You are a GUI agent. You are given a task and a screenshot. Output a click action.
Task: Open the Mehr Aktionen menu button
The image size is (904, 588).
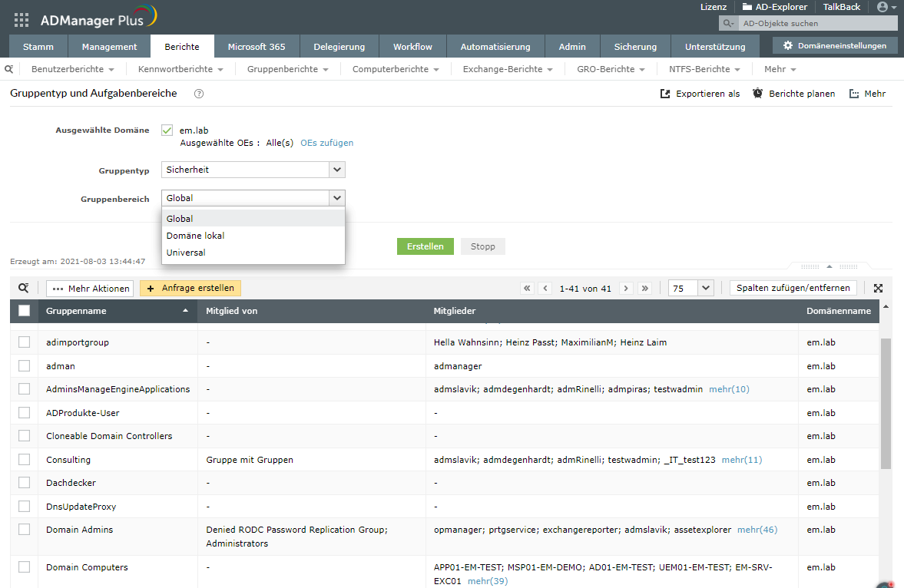pyautogui.click(x=90, y=288)
